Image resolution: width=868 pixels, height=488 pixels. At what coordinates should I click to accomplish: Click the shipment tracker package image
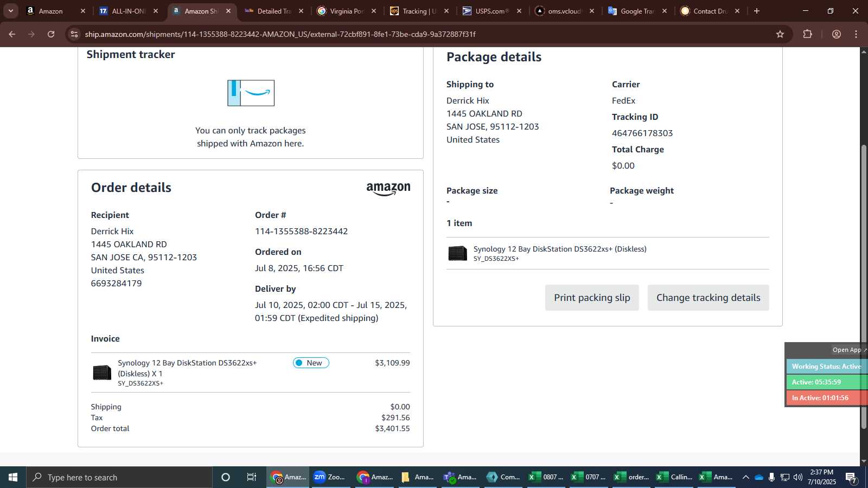tap(251, 93)
